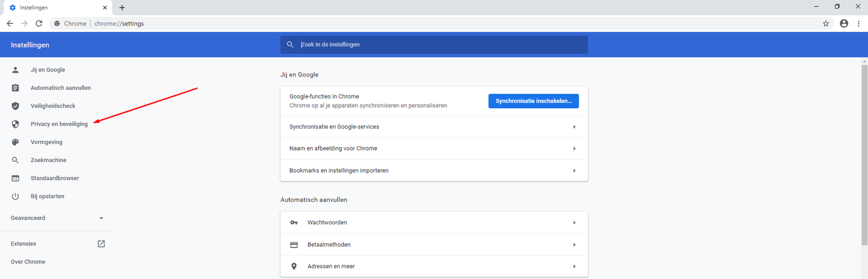This screenshot has height=279, width=868.
Task: Open the Extensies external link icon
Action: (101, 244)
